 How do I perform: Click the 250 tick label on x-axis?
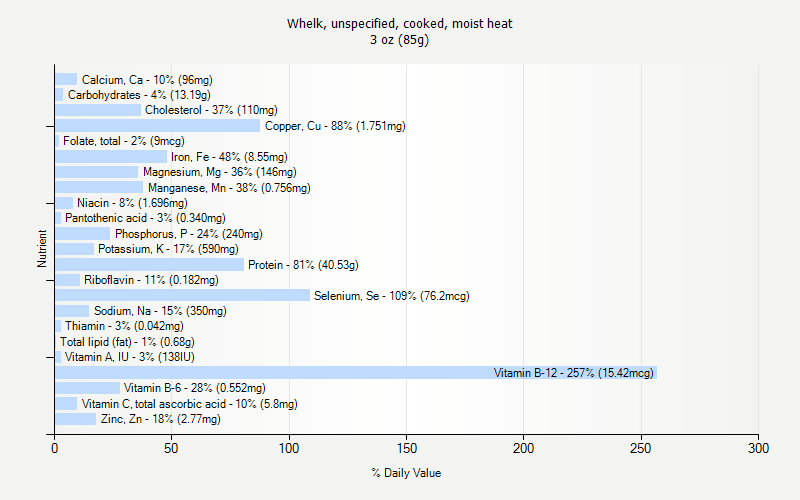click(641, 448)
